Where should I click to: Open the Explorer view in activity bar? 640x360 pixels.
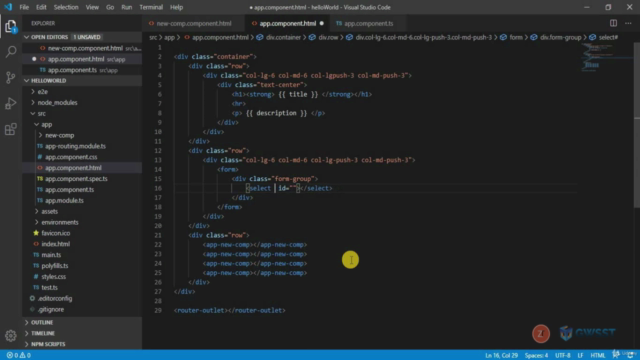tap(11, 27)
